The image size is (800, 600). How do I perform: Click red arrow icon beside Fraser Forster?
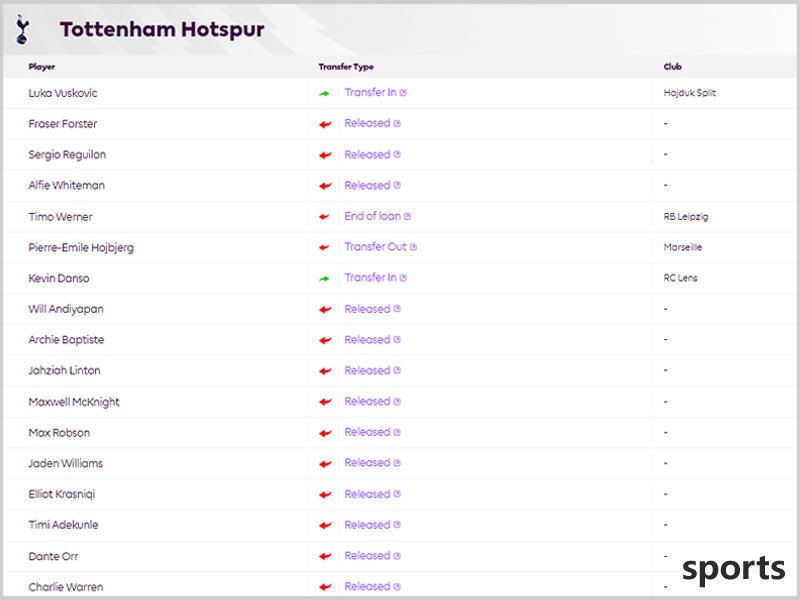tap(325, 124)
